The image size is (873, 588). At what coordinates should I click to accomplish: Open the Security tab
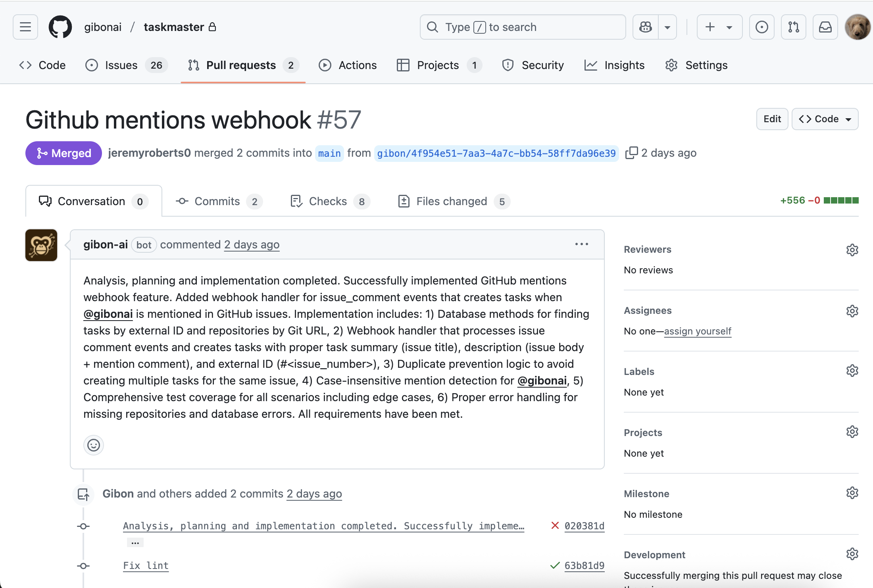point(533,65)
